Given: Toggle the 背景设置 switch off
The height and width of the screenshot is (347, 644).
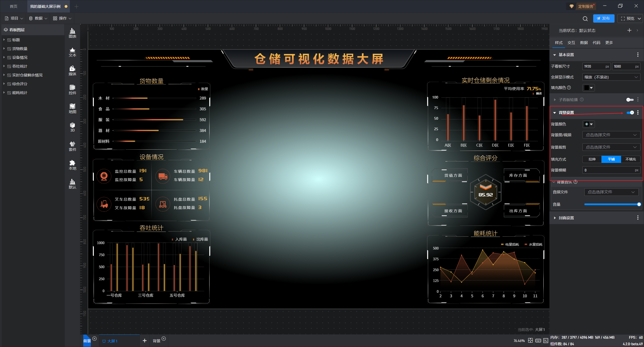Looking at the screenshot, I should (630, 113).
